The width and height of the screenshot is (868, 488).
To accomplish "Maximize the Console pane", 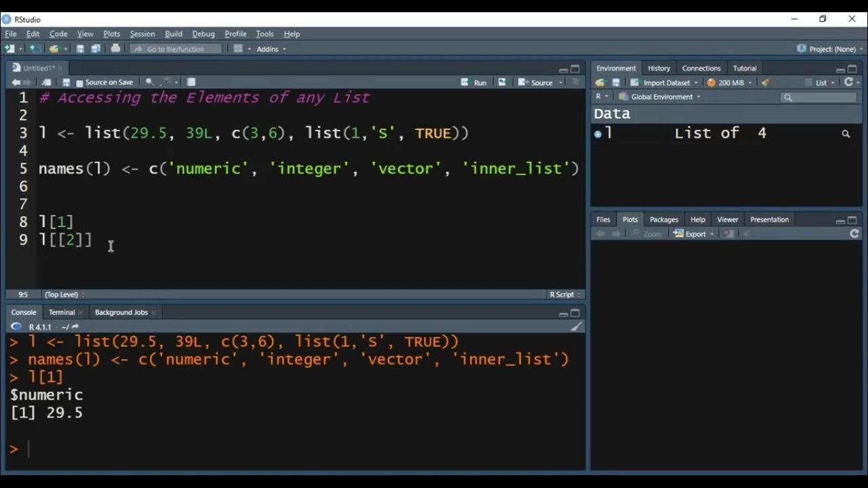I will point(575,313).
